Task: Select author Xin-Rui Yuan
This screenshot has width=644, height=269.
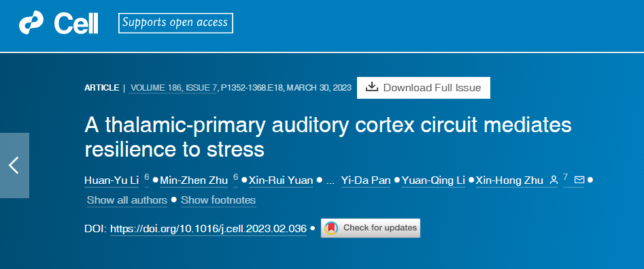Action: 281,180
